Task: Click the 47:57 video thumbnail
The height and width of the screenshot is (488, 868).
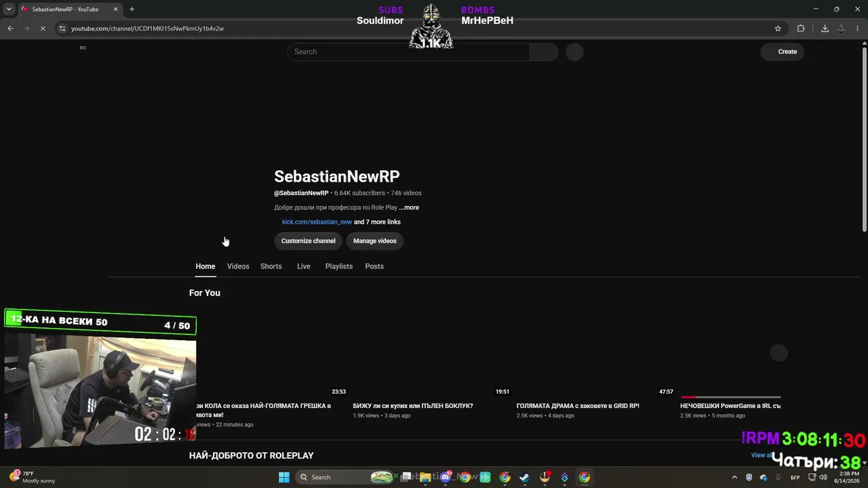Action: [x=596, y=353]
